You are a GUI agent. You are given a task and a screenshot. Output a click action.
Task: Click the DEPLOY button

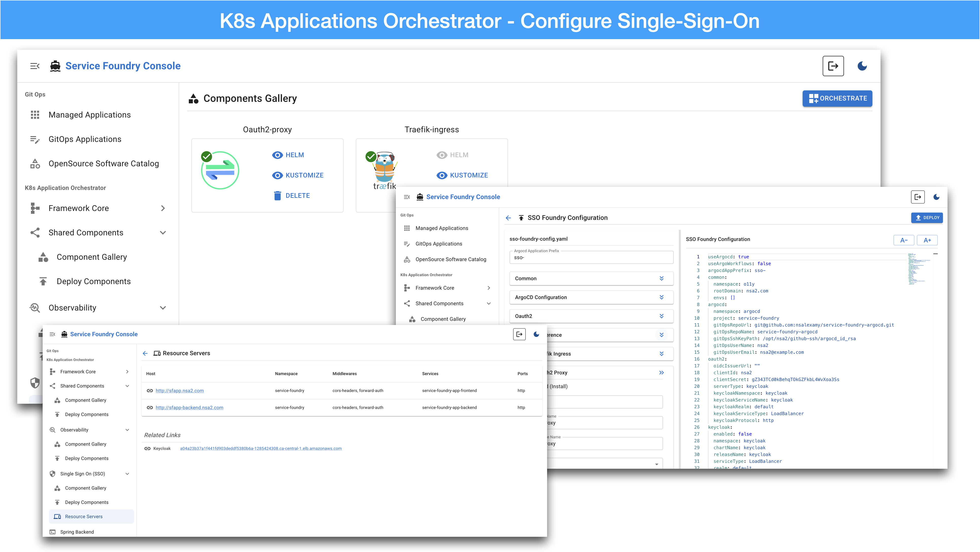(927, 218)
